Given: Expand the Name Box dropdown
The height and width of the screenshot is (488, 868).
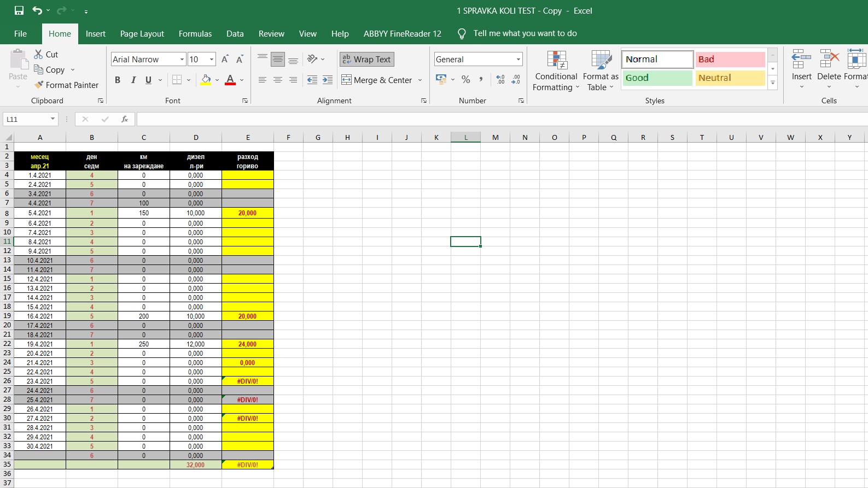Looking at the screenshot, I should click(53, 119).
